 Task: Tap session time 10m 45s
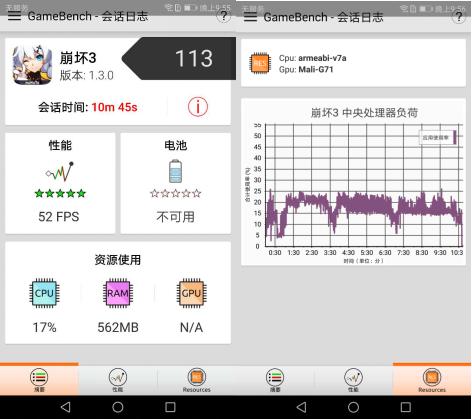point(114,107)
